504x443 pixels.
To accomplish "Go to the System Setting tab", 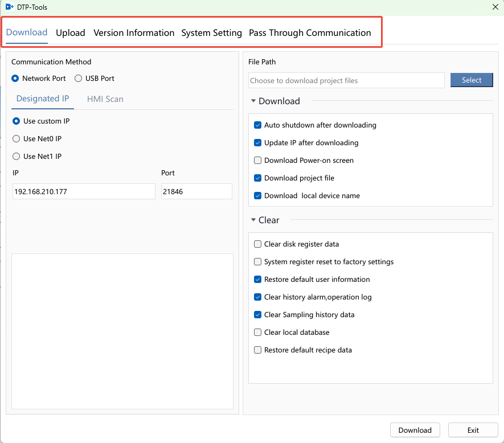I will [211, 33].
